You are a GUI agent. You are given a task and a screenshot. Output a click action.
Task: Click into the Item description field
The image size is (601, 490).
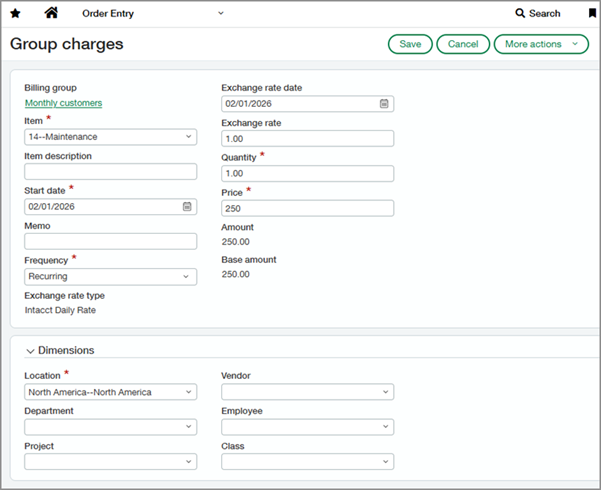(110, 172)
